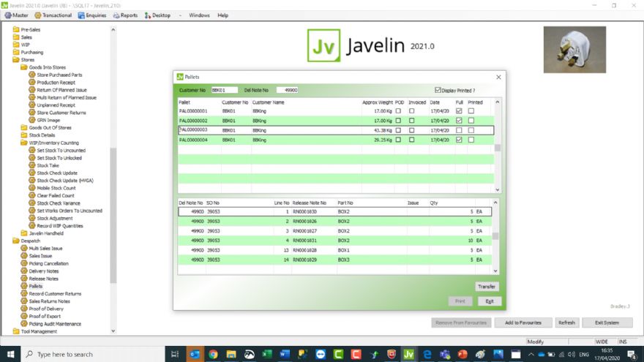Open the GRN Image tree item
Screen dimensions: 644x362
pyautogui.click(x=48, y=120)
